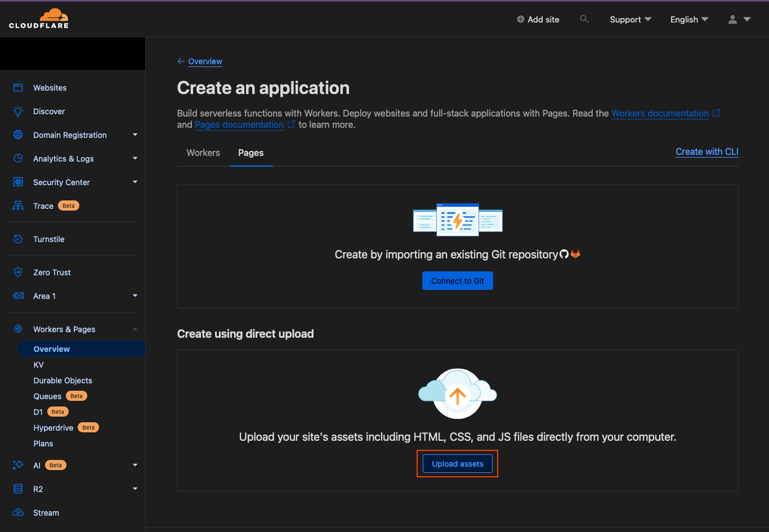
Task: Click the GitHub logo icon
Action: pyautogui.click(x=564, y=254)
